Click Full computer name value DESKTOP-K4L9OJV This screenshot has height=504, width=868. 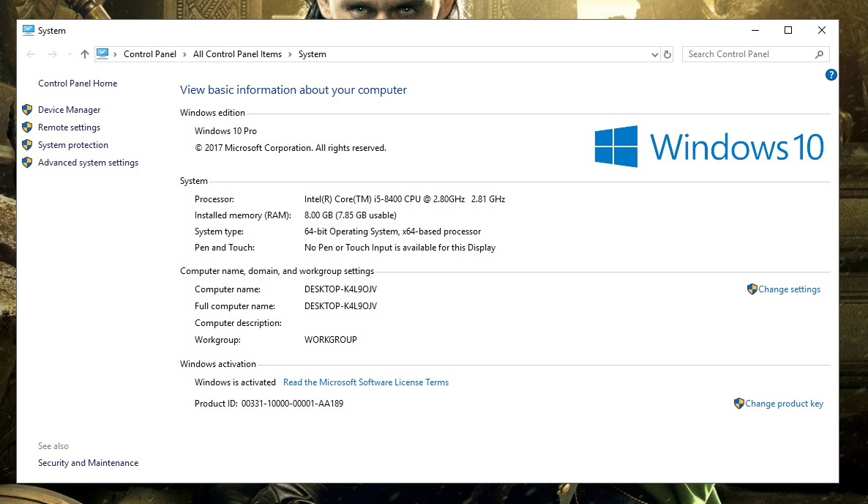pyautogui.click(x=340, y=306)
